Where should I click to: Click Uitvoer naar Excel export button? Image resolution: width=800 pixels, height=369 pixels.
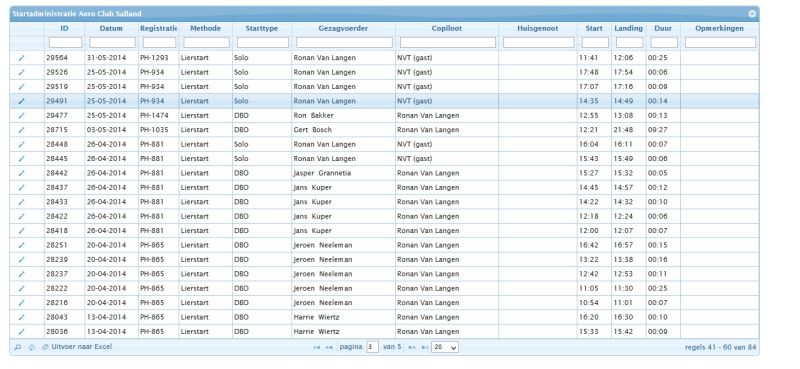[77, 347]
